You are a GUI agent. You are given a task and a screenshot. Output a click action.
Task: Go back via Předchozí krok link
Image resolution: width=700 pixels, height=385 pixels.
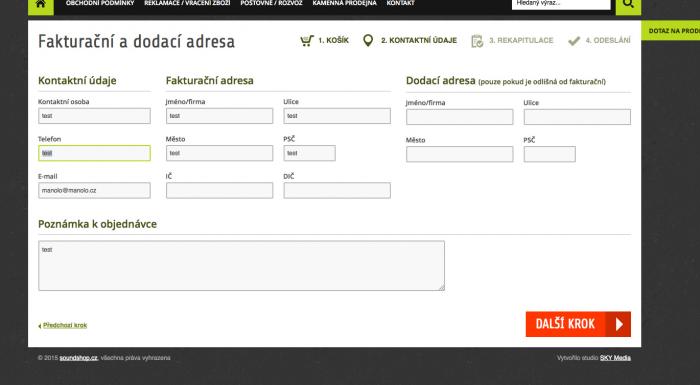coord(65,325)
